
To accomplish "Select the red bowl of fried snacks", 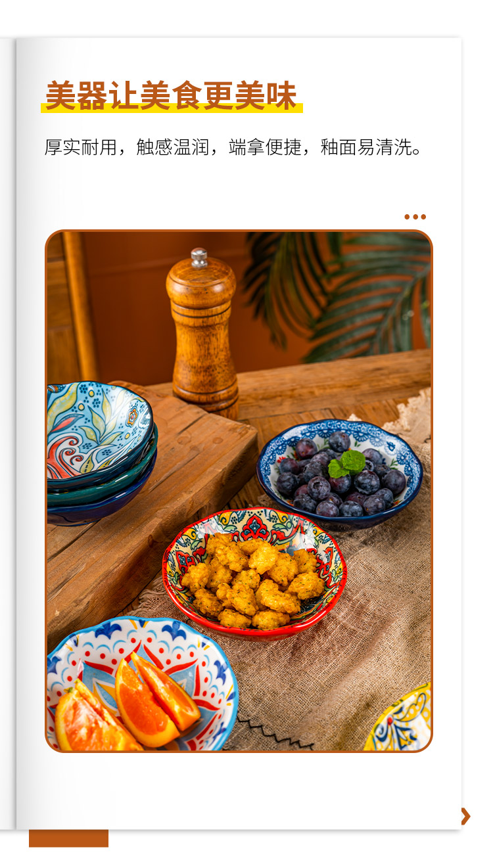I will click(254, 573).
